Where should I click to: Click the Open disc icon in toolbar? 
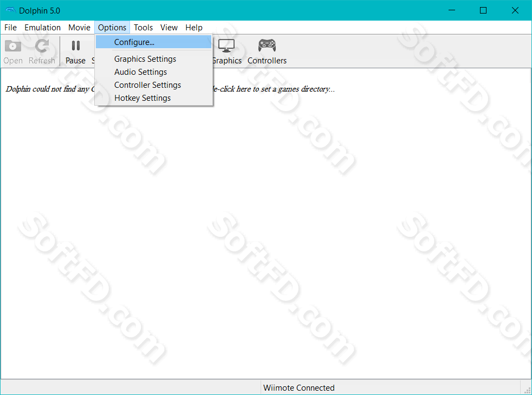click(x=13, y=46)
